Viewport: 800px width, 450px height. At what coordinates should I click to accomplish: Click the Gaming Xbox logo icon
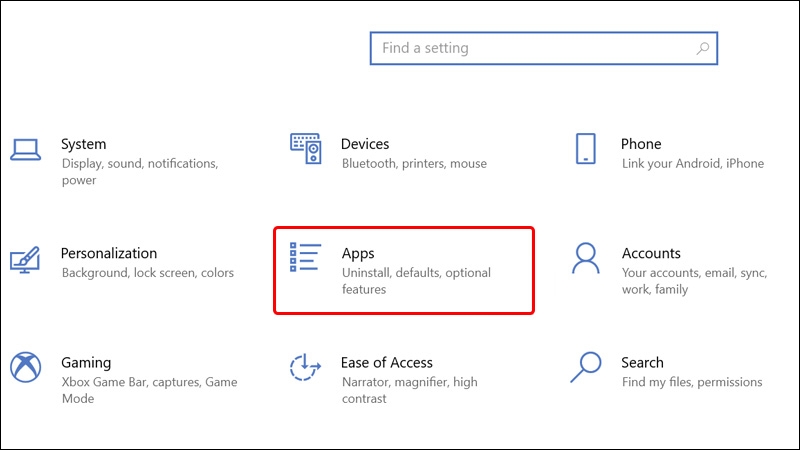pyautogui.click(x=26, y=367)
